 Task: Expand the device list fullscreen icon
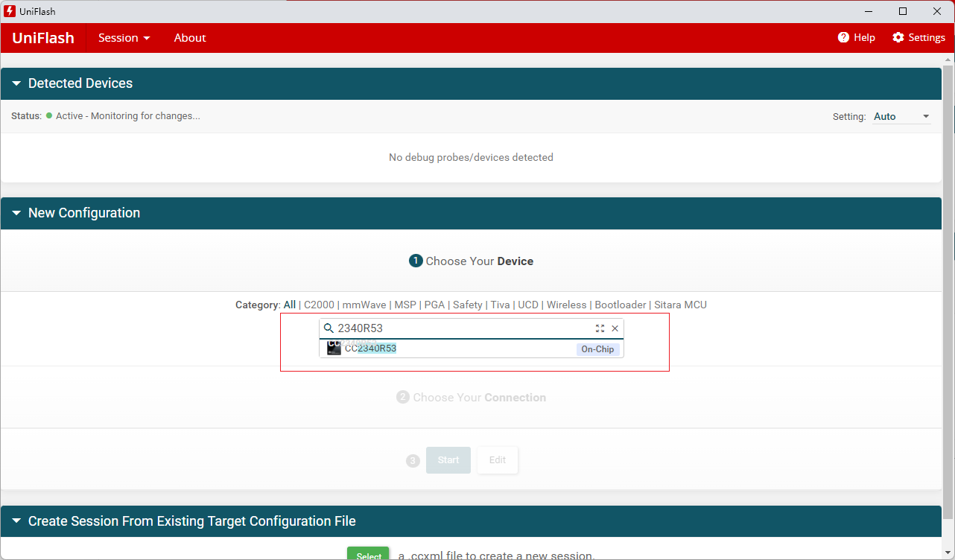click(x=600, y=328)
